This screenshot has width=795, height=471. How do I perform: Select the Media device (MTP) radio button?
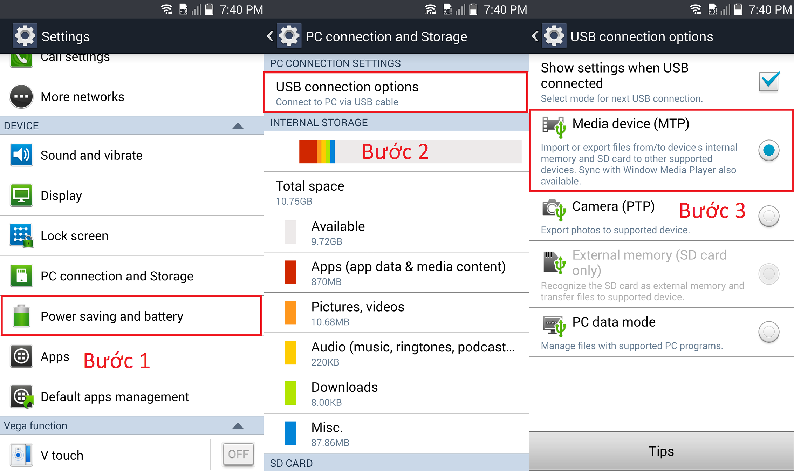(768, 151)
